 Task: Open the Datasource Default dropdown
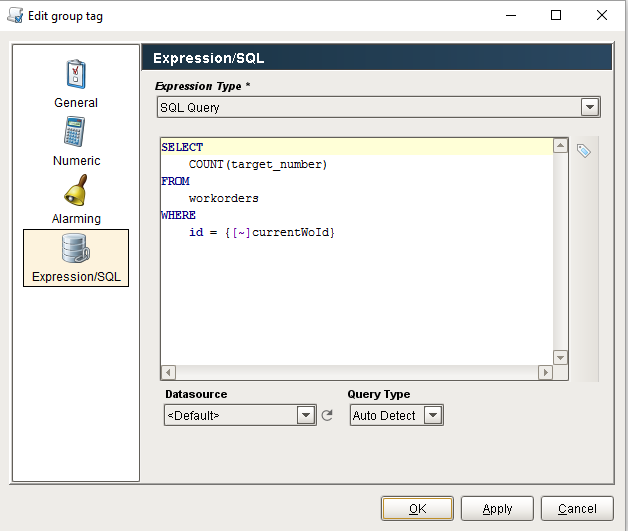(240, 415)
